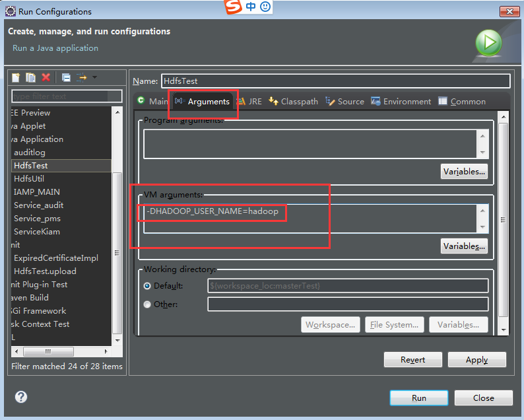
Task: Select the Arguments tab
Action: (x=203, y=101)
